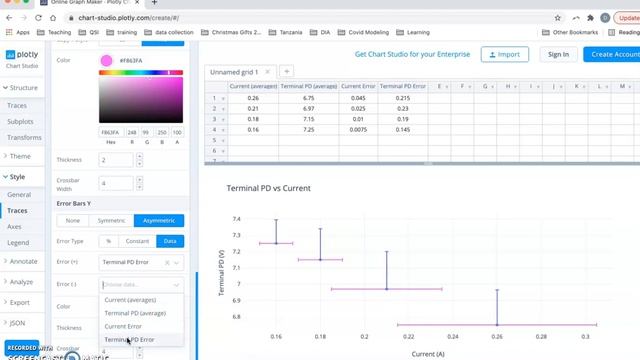
Task: Set Error Bars Y to Asymmetric
Action: (159, 220)
